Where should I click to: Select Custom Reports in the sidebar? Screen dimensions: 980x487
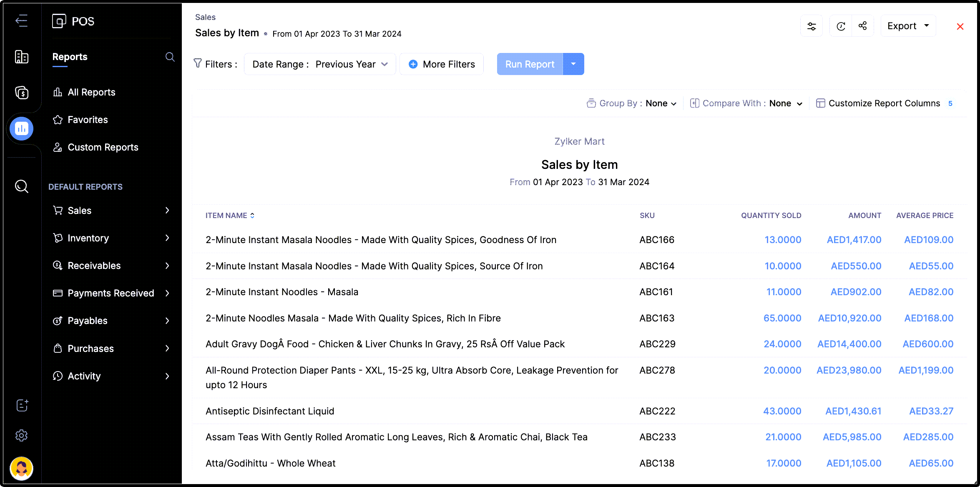(103, 147)
